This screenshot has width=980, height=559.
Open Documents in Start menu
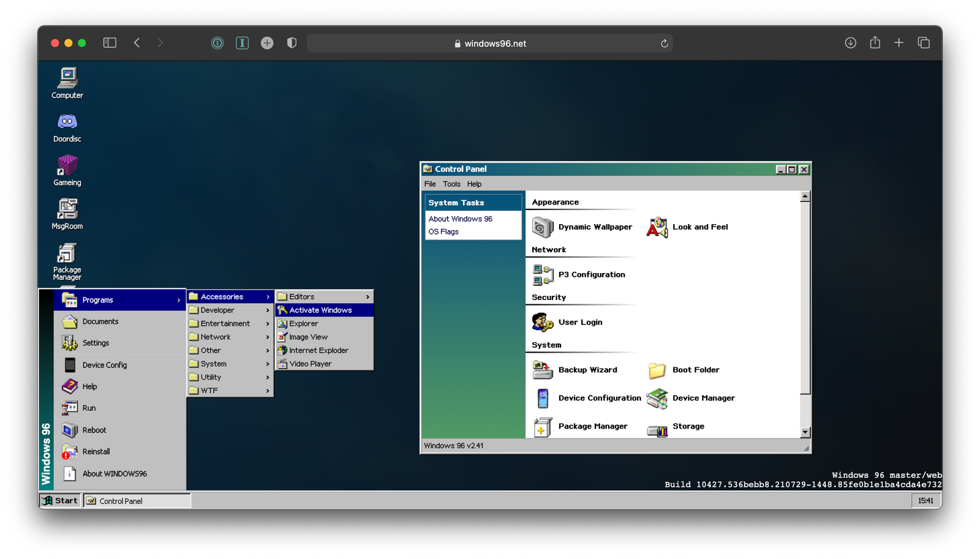point(120,321)
